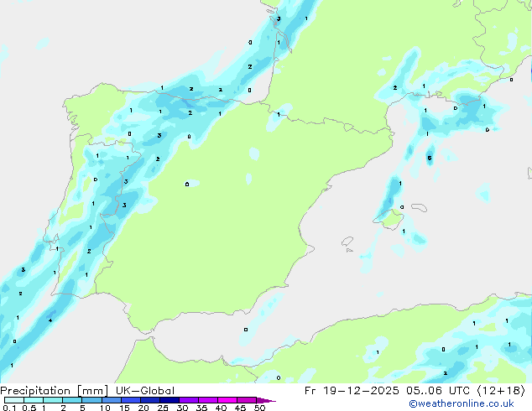
Task: Click the legend label '15'
Action: pos(124,408)
